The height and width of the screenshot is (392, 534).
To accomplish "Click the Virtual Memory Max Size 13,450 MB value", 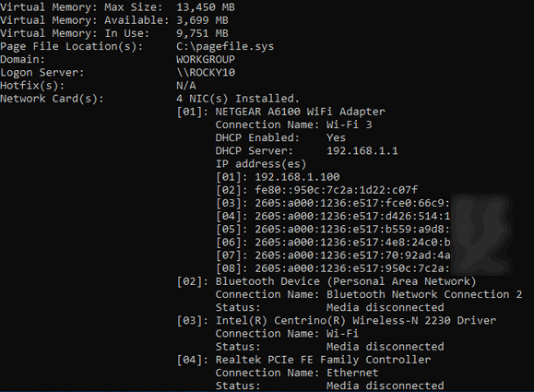I will click(x=206, y=7).
